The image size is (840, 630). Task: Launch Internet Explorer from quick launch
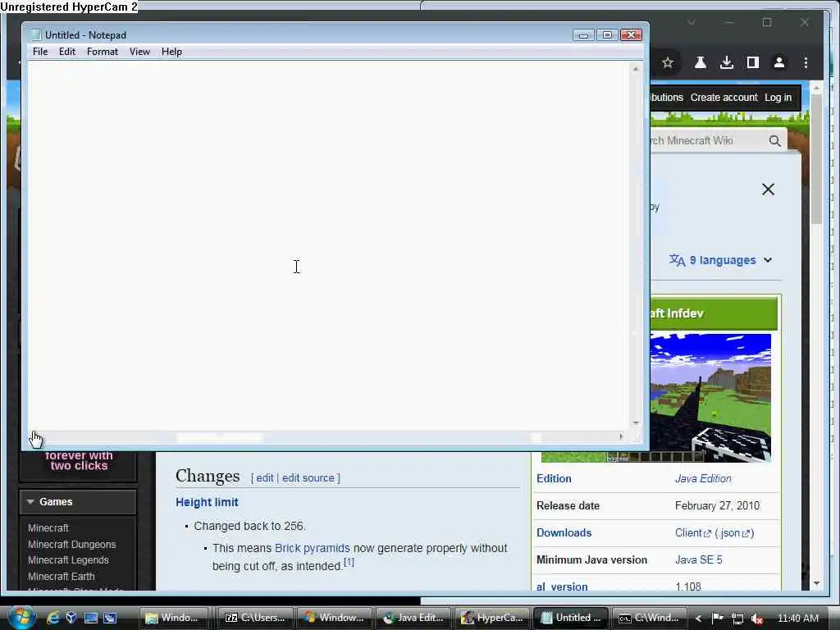coord(52,618)
